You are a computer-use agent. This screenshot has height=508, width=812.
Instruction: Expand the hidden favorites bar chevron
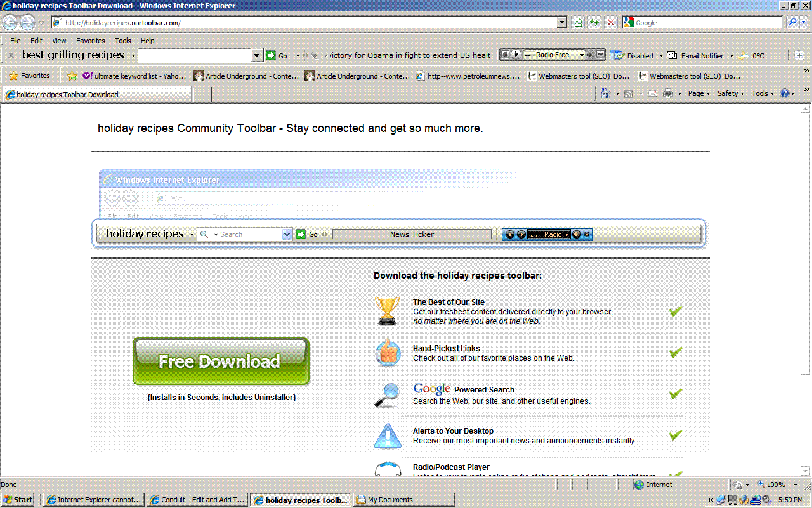pyautogui.click(x=806, y=71)
